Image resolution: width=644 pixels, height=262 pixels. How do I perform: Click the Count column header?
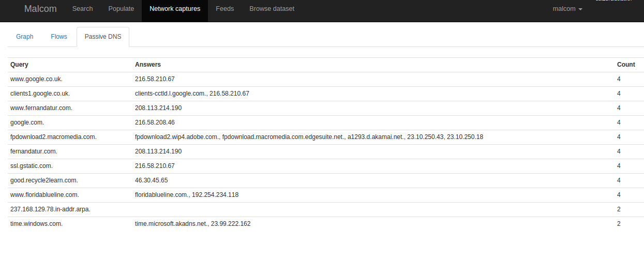coord(626,65)
